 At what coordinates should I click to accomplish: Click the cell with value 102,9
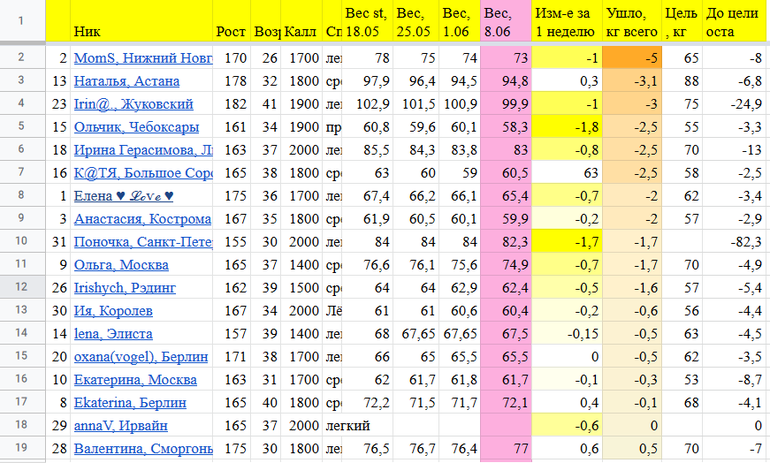click(x=368, y=105)
